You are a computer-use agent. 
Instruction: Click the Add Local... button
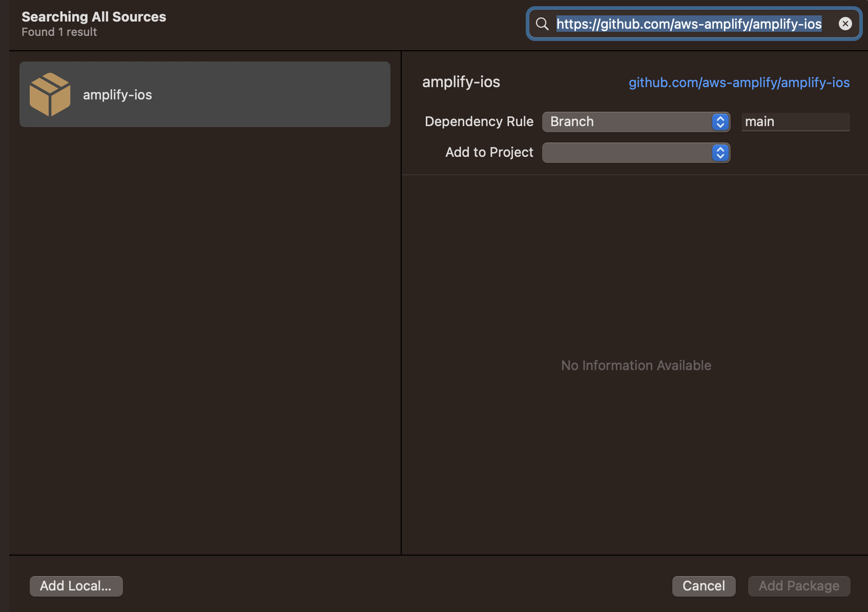(x=76, y=586)
